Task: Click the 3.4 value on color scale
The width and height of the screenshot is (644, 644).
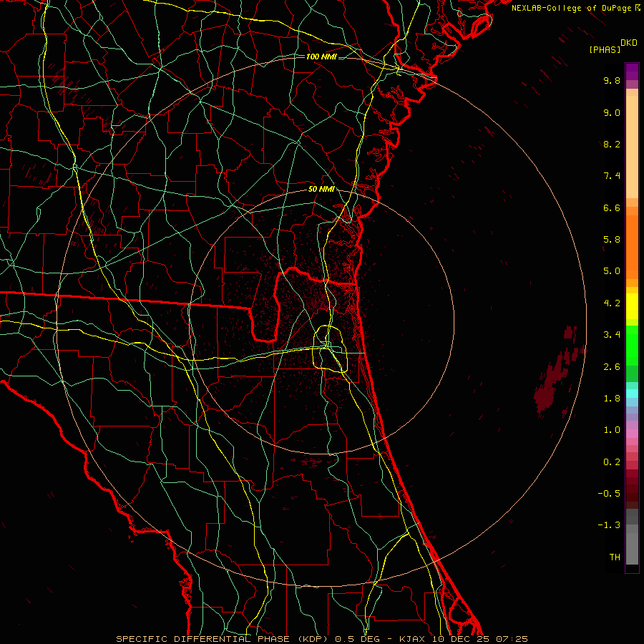Action: click(x=612, y=335)
